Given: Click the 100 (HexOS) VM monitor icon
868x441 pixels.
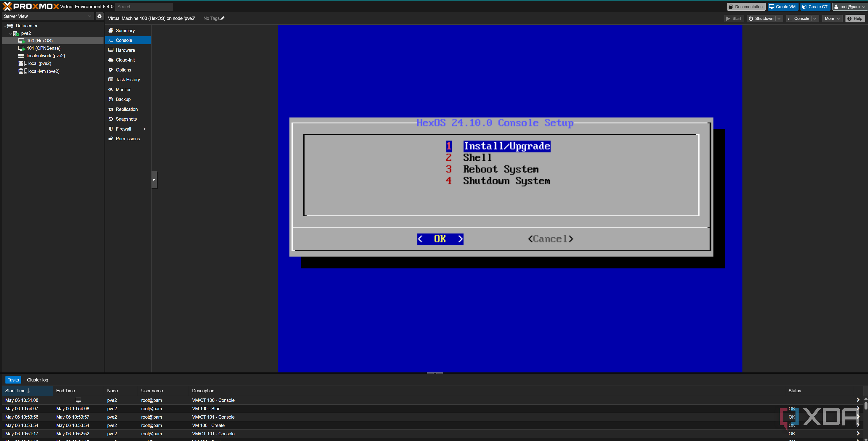Looking at the screenshot, I should coord(22,41).
